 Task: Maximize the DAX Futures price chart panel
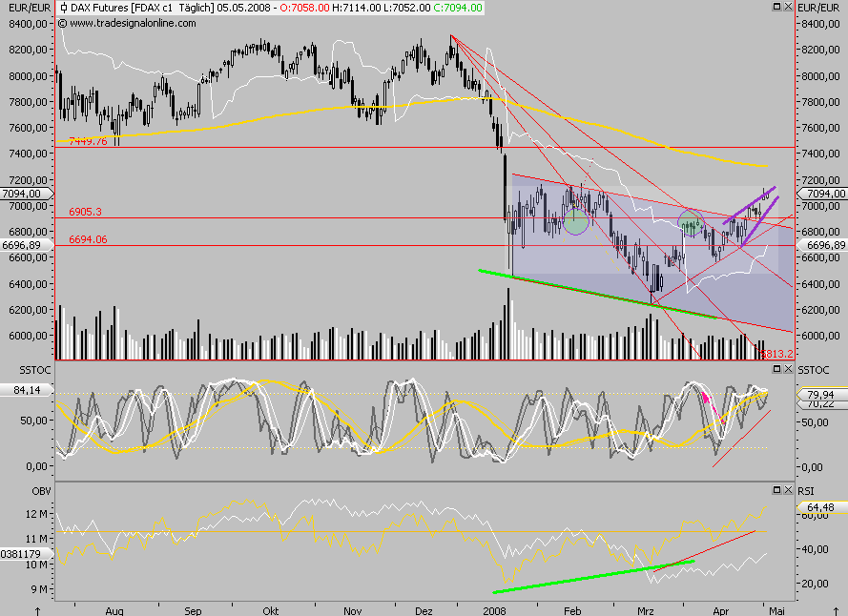point(776,7)
